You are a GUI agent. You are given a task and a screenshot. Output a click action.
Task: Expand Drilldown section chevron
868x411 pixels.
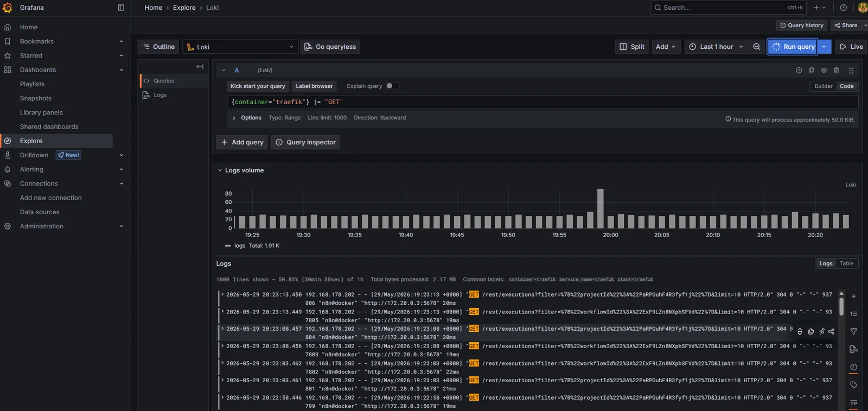[x=121, y=155]
